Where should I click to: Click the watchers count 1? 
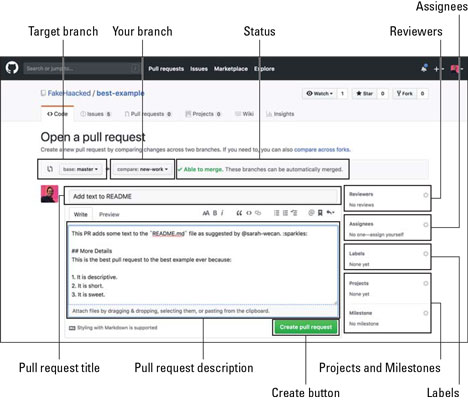coord(342,94)
